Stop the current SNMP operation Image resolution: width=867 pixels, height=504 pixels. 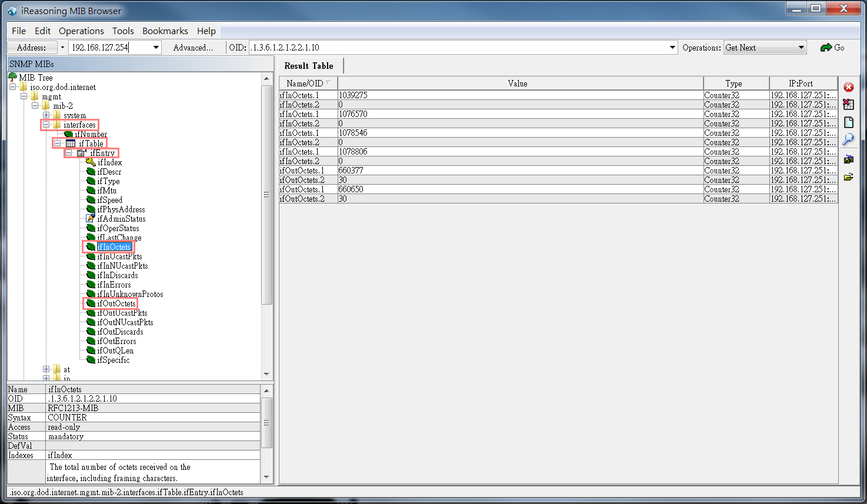pyautogui.click(x=849, y=86)
